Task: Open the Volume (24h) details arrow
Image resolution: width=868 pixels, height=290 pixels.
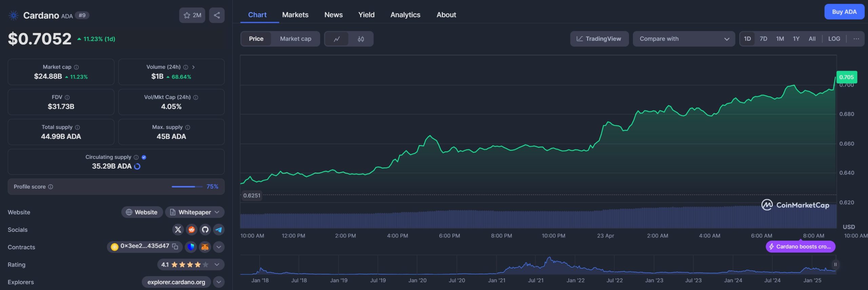Action: (193, 67)
